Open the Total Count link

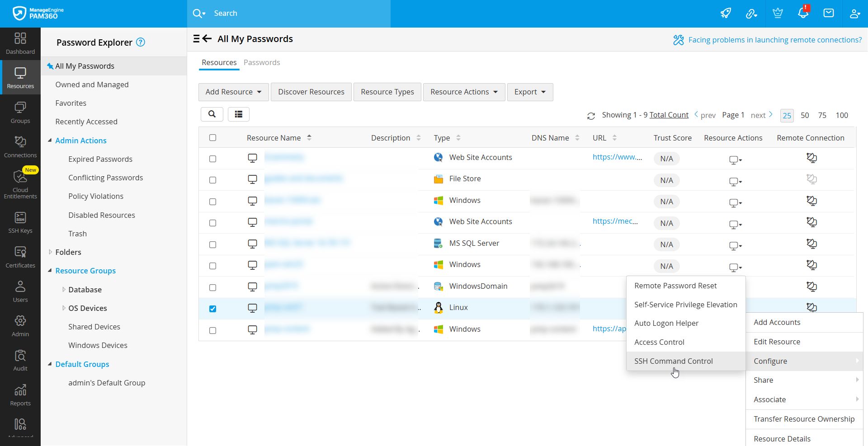pyautogui.click(x=669, y=115)
